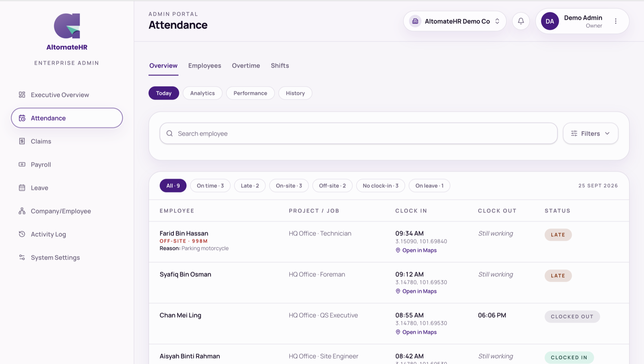Click the Executive Overview grid icon
This screenshot has width=644, height=364.
22,95
